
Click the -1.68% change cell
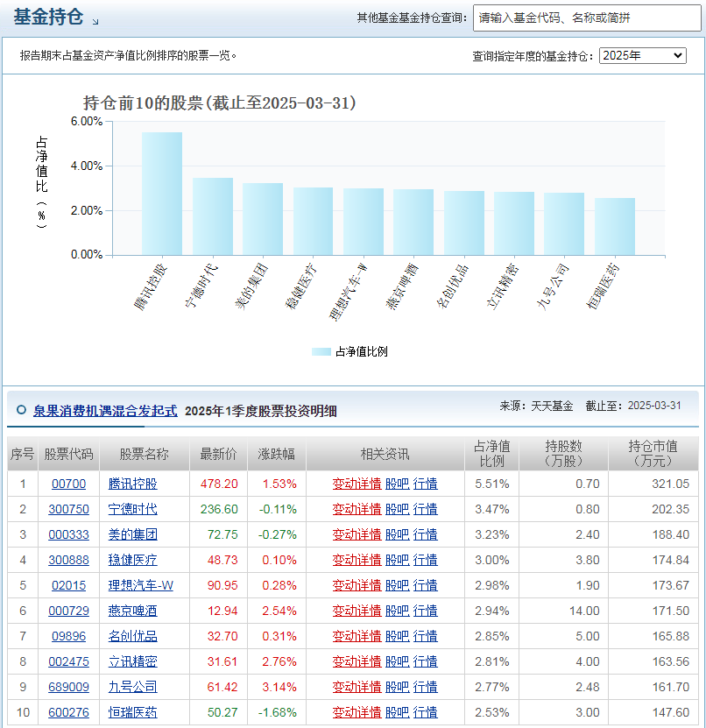click(x=277, y=712)
